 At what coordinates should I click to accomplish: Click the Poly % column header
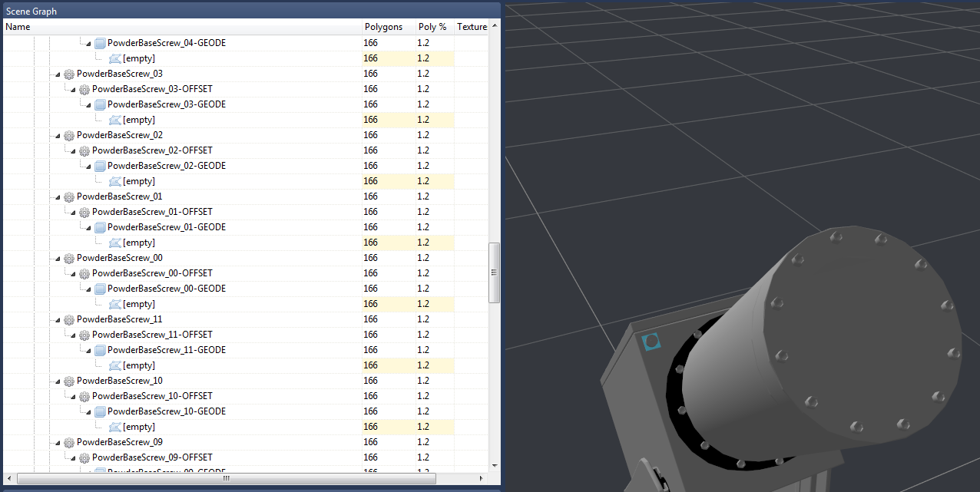tap(432, 27)
